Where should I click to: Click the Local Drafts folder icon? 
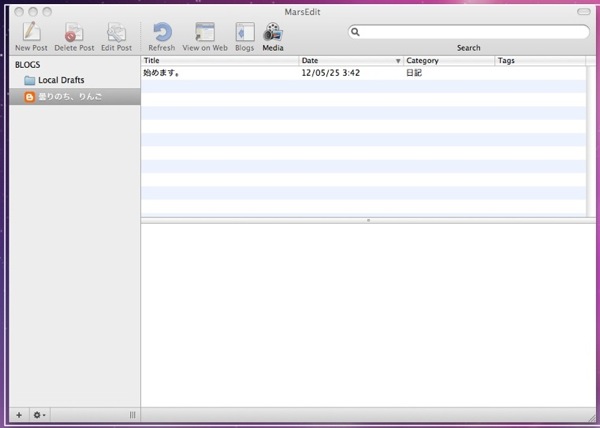29,80
